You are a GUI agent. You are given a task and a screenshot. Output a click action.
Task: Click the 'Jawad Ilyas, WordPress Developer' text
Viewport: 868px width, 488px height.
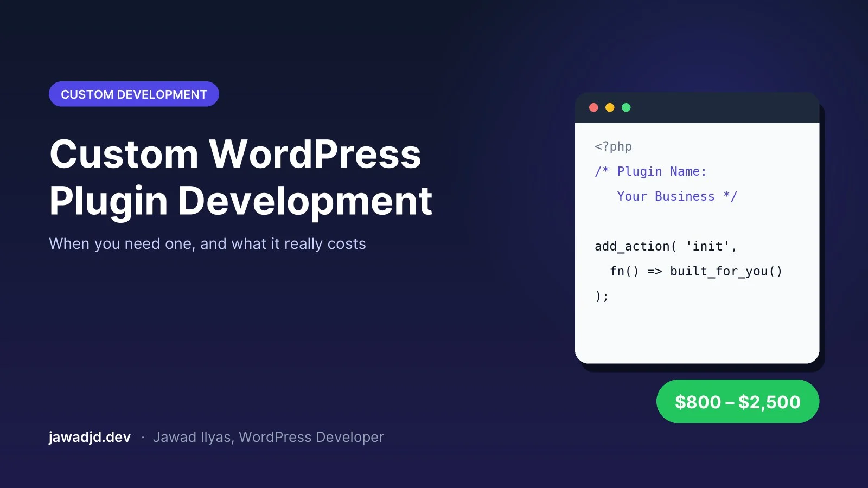click(268, 437)
